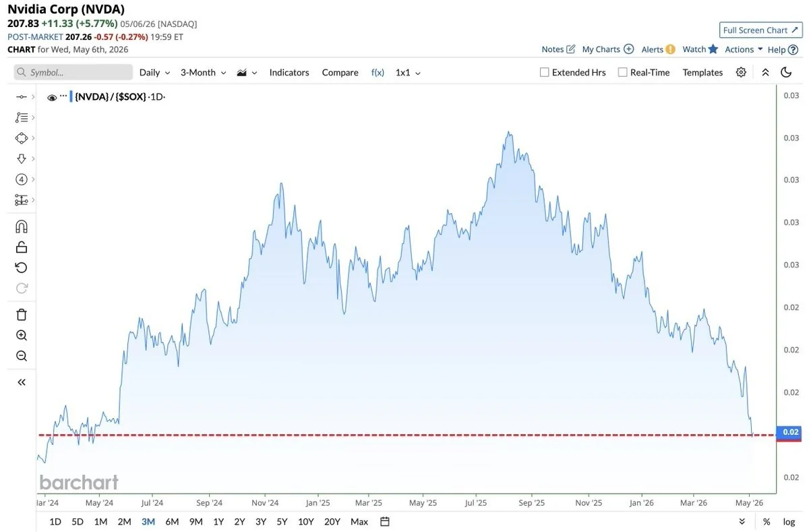Expand the trend line tool submenu arrow
Screen dimensions: 809x532
tap(32, 97)
